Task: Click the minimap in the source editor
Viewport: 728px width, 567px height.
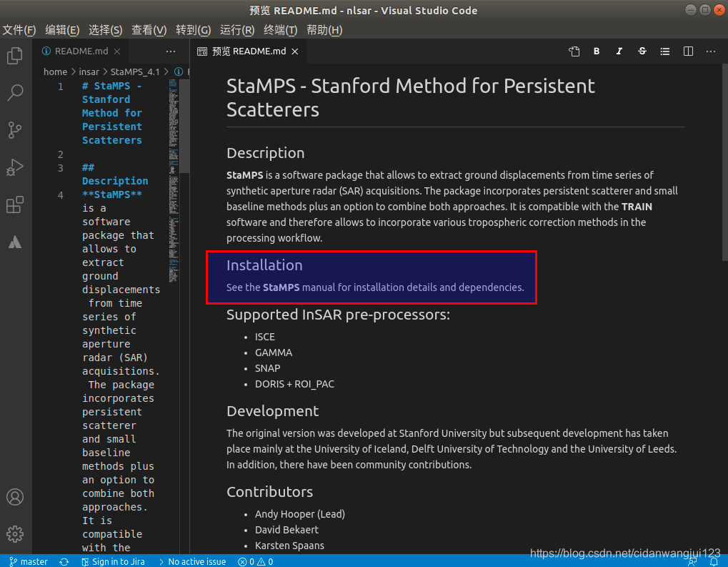Action: pyautogui.click(x=173, y=182)
